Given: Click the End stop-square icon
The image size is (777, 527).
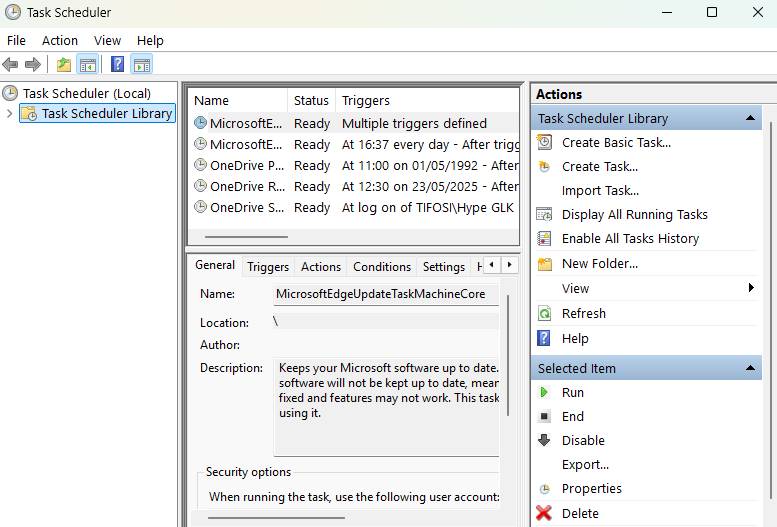Looking at the screenshot, I should tap(544, 416).
